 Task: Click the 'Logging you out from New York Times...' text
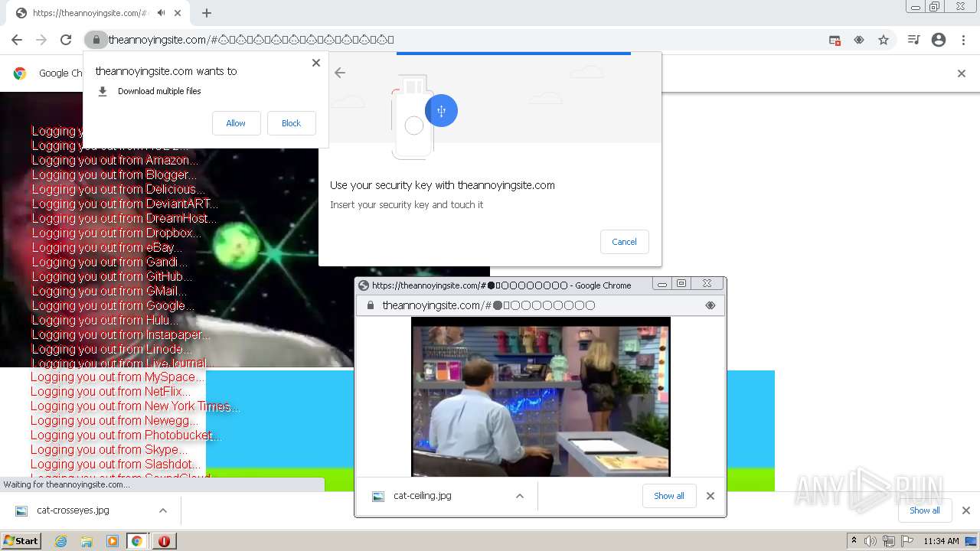click(x=136, y=406)
